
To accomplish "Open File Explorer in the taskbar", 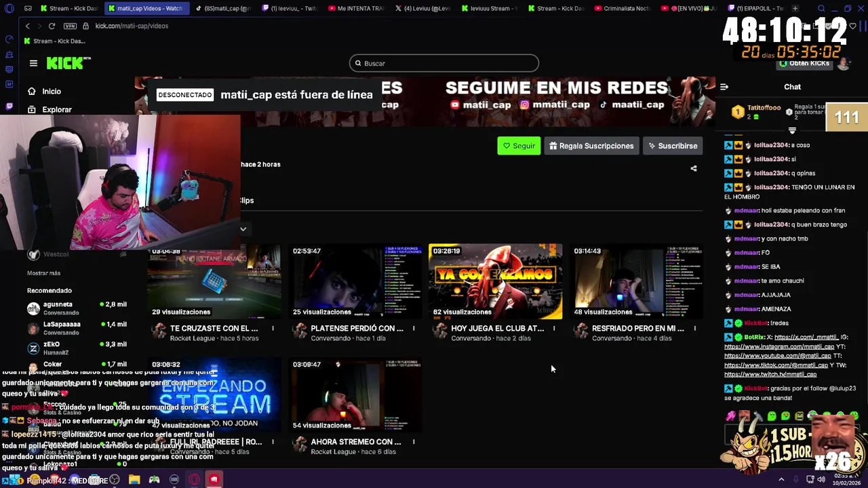I will click(x=134, y=480).
